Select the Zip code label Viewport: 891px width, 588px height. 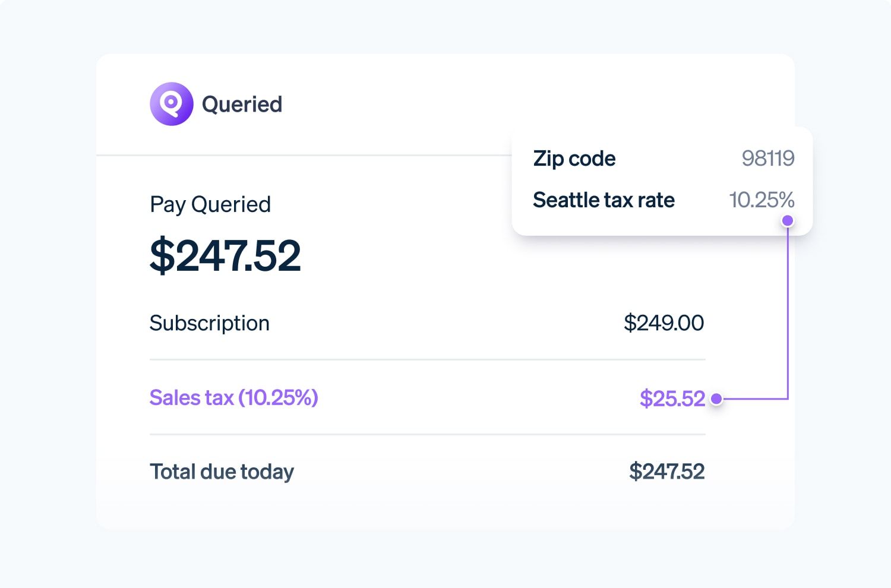click(x=574, y=159)
